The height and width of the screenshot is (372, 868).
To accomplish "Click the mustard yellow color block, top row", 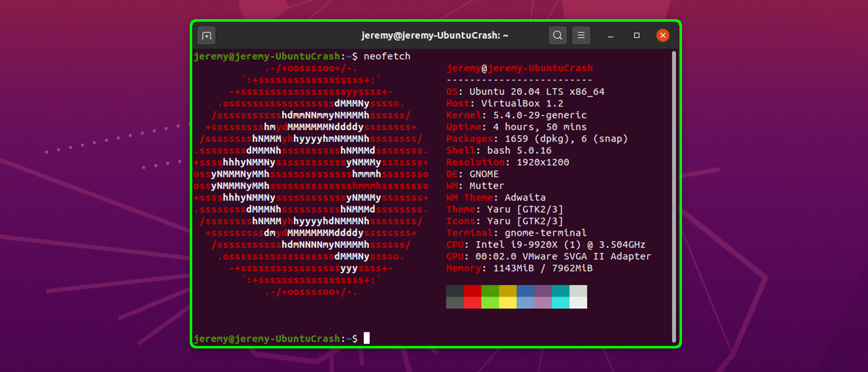I will (x=508, y=291).
